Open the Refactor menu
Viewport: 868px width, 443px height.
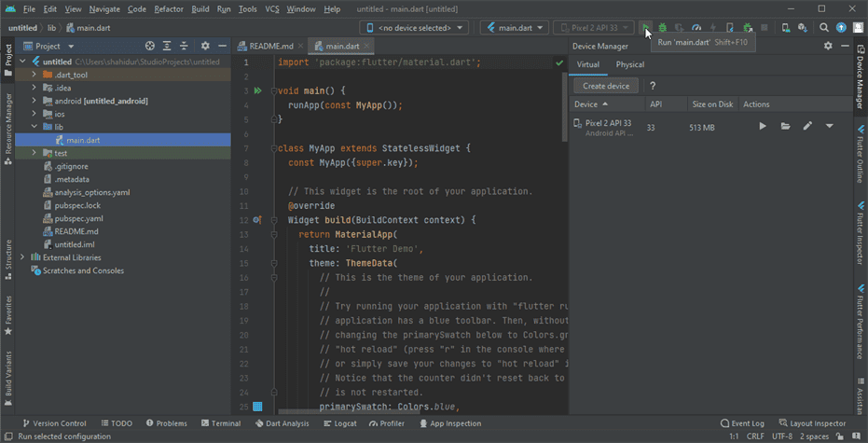(169, 8)
